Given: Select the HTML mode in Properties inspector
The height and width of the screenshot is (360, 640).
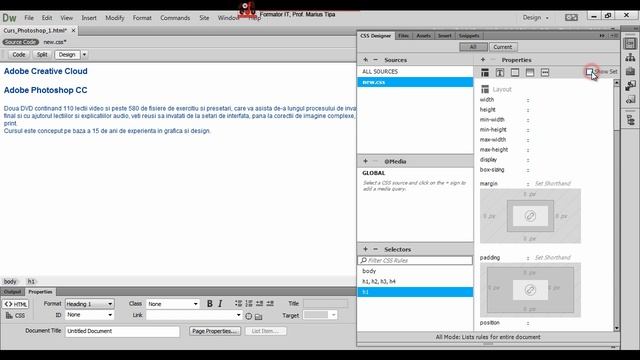Looking at the screenshot, I should click(x=16, y=304).
